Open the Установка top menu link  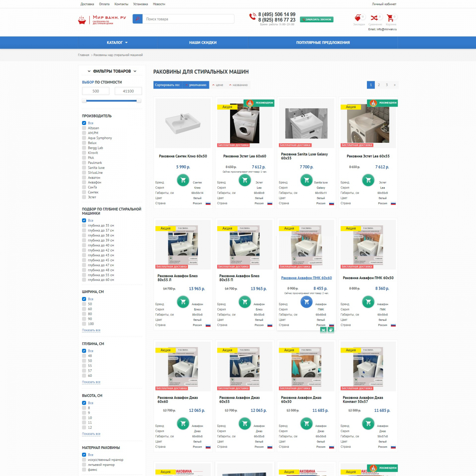[140, 4]
